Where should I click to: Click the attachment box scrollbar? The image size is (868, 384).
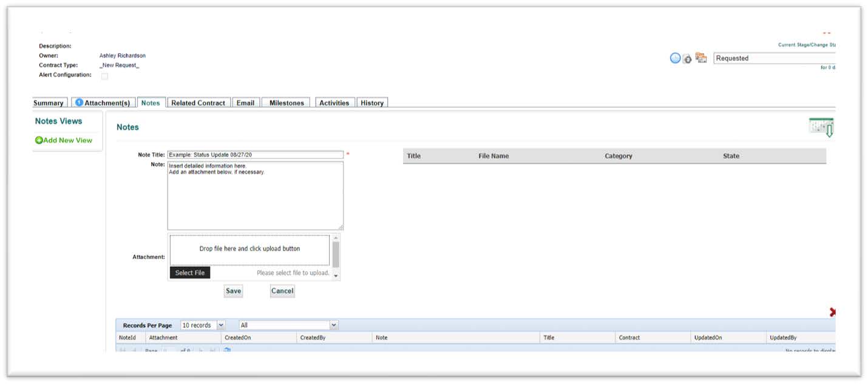pyautogui.click(x=336, y=255)
